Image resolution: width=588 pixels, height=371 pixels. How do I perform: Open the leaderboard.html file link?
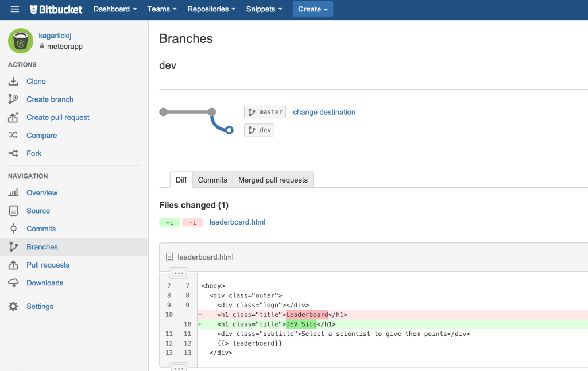(237, 222)
